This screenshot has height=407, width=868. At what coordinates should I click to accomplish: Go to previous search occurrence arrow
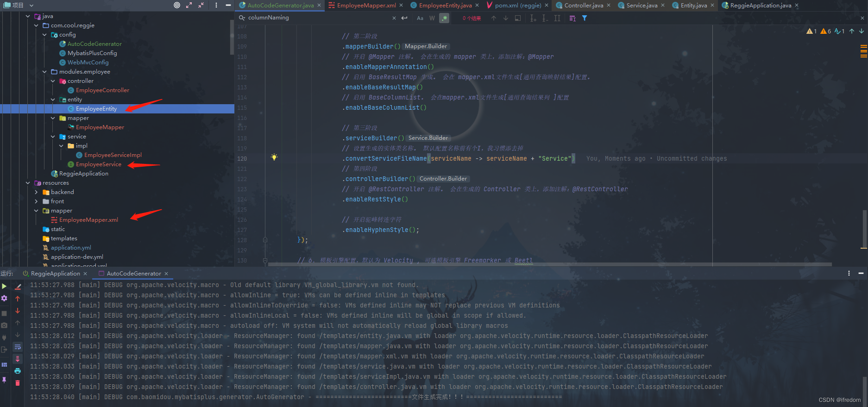pos(494,18)
